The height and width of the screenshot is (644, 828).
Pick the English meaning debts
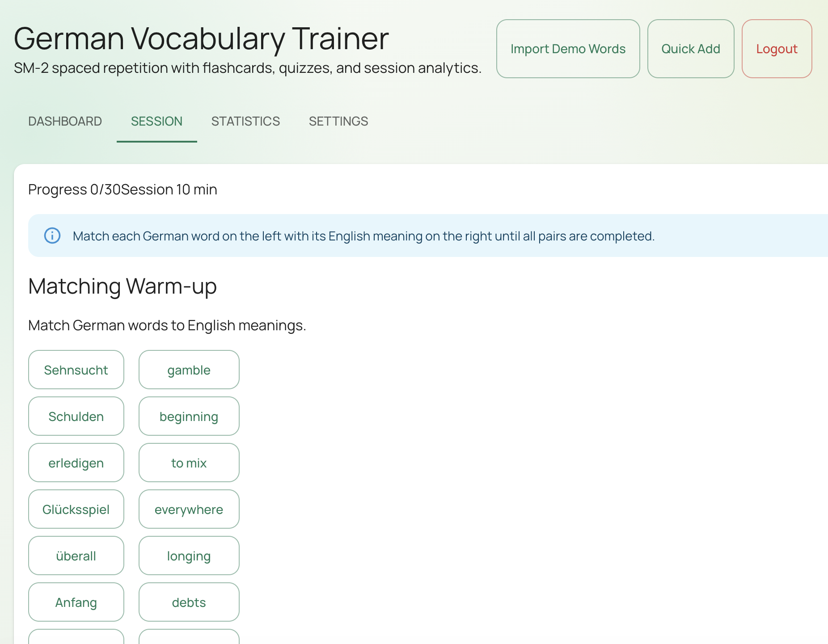189,602
